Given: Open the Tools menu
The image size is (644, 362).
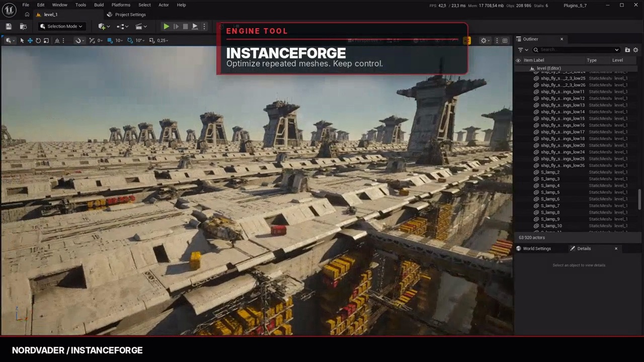Looking at the screenshot, I should pos(80,5).
